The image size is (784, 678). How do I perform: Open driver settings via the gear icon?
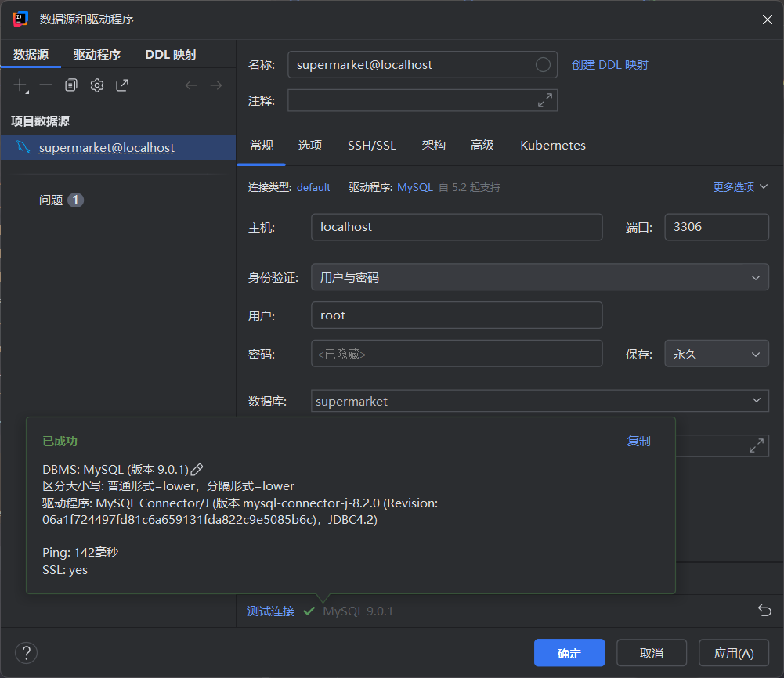coord(97,85)
